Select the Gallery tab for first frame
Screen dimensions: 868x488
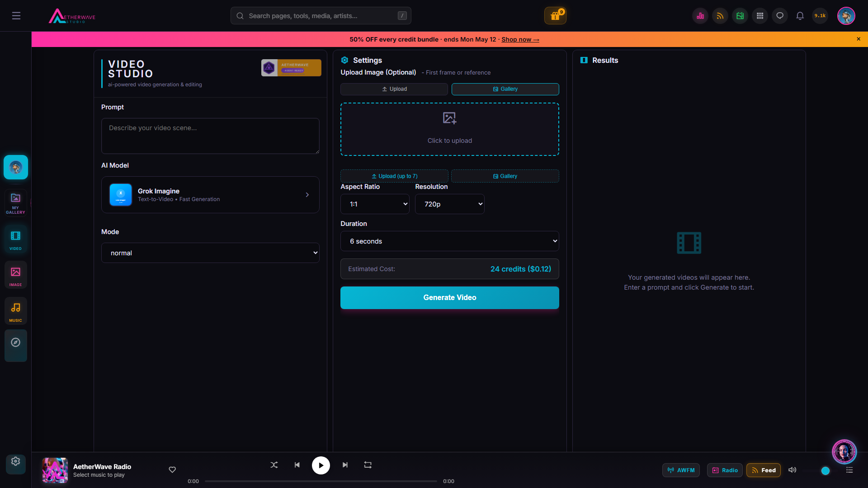[x=505, y=89]
